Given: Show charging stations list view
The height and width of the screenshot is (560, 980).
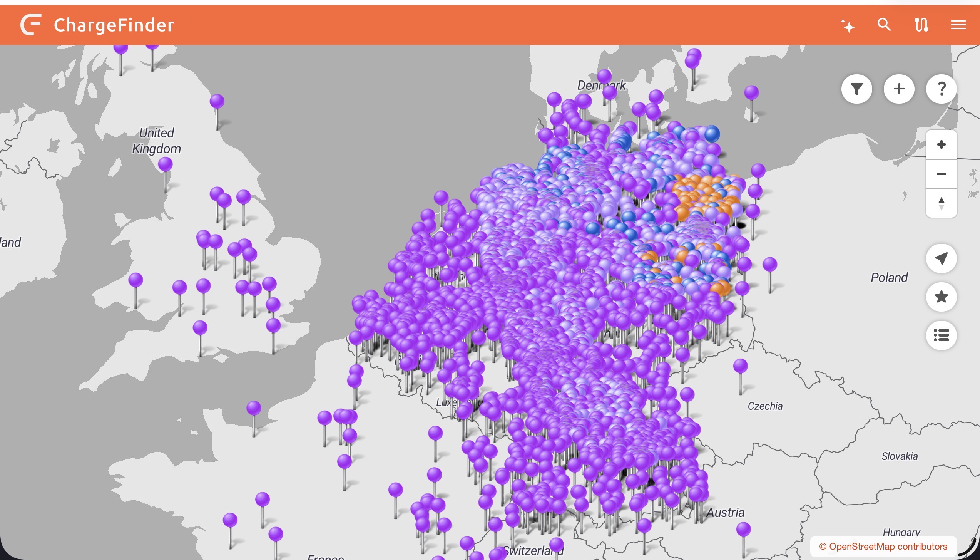Looking at the screenshot, I should [x=941, y=335].
